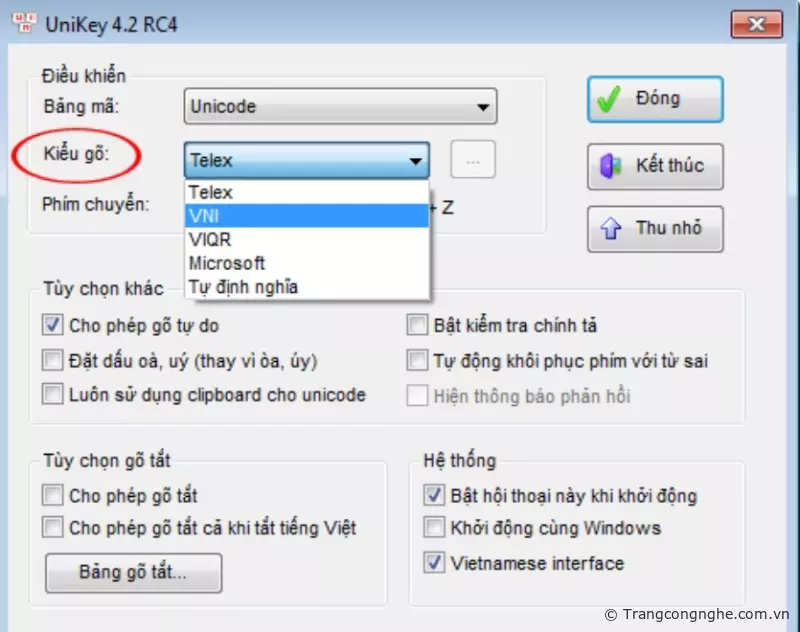Click the ellipsis button beside Kiểu gõ
Viewport: 800px width, 632px height.
[x=473, y=160]
